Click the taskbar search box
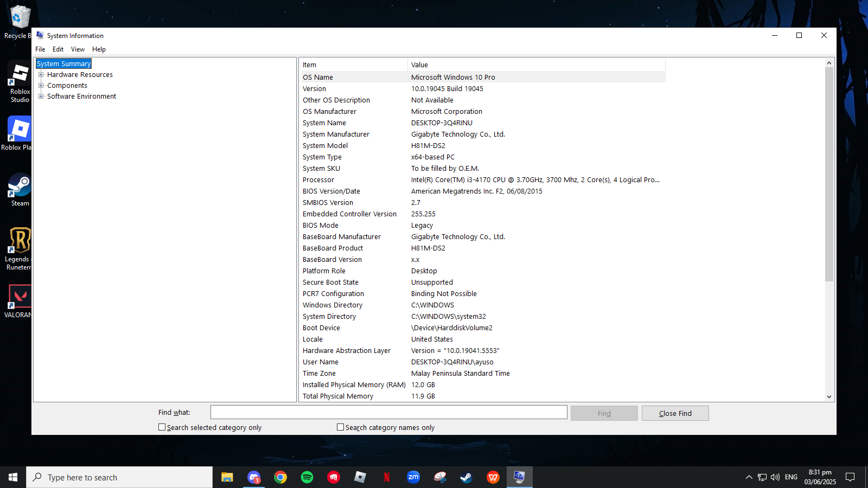This screenshot has height=488, width=868. (x=119, y=477)
